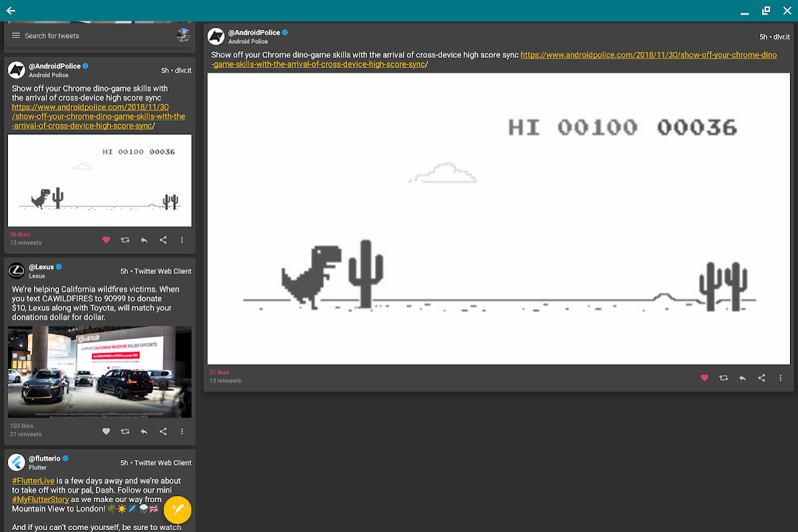Open the Lexus car show photo
Image resolution: width=798 pixels, height=532 pixels.
[x=100, y=372]
